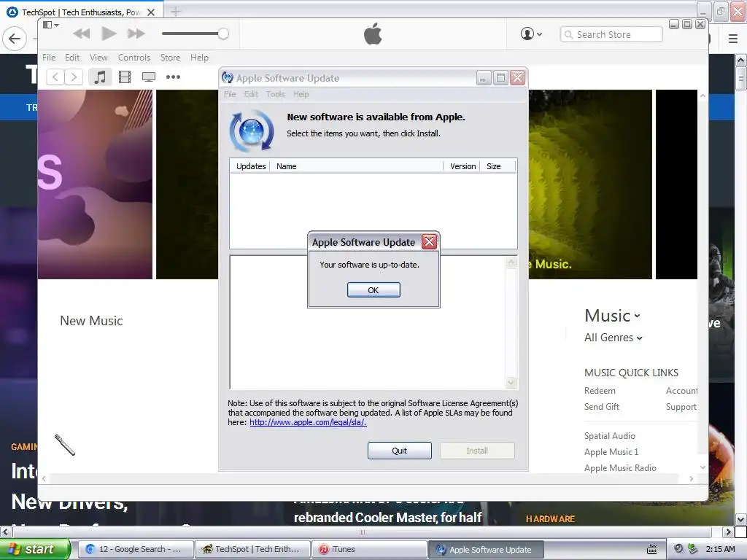
Task: Switch to iTunes taskbar item
Action: (369, 549)
